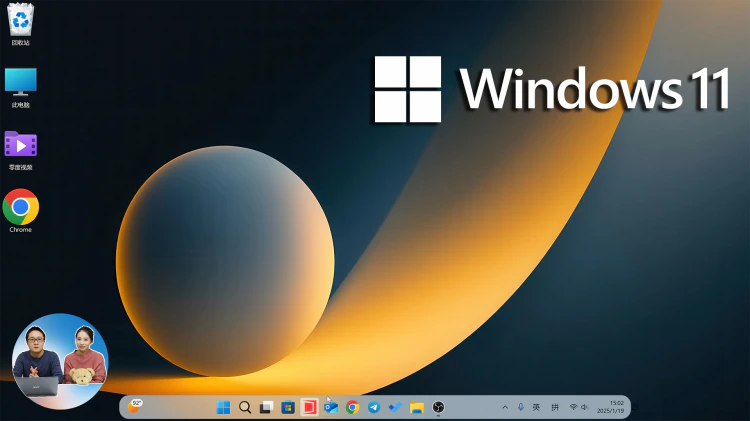
Task: Open the weather widget on taskbar
Action: tap(135, 407)
